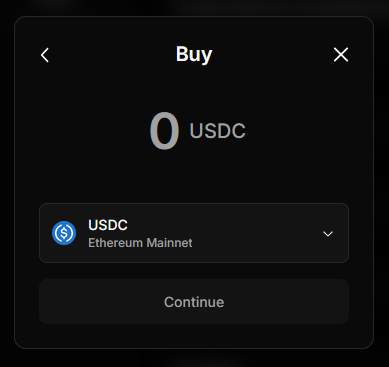
Task: Close the Buy dialog with X
Action: [x=341, y=55]
